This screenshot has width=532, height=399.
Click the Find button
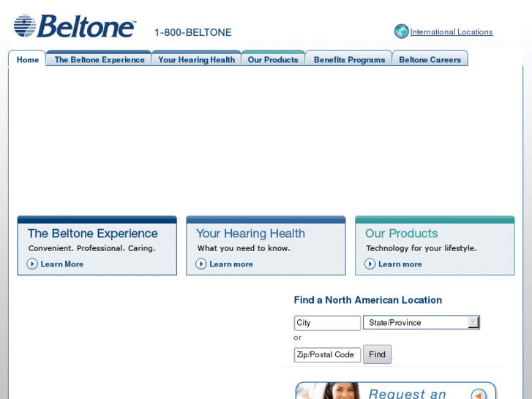[x=377, y=354]
